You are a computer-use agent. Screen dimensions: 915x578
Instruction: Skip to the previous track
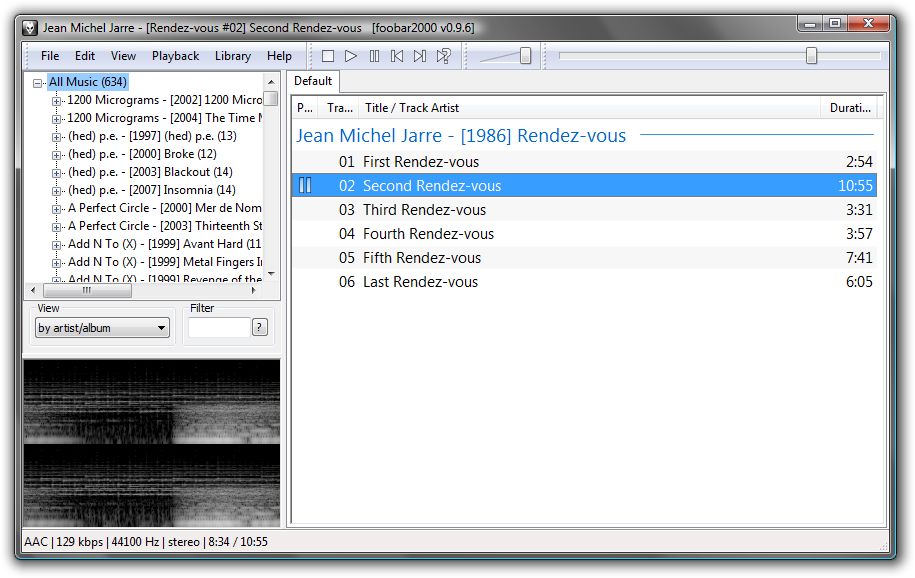point(397,56)
